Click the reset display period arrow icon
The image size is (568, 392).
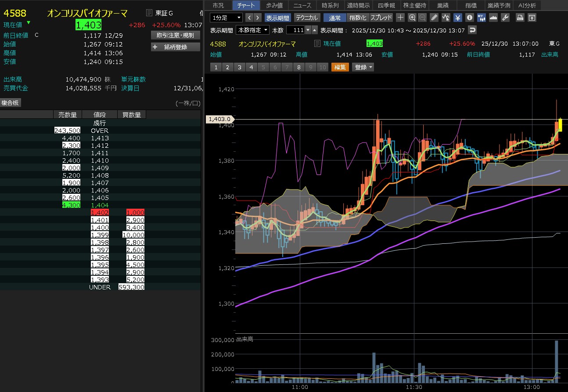point(472,30)
